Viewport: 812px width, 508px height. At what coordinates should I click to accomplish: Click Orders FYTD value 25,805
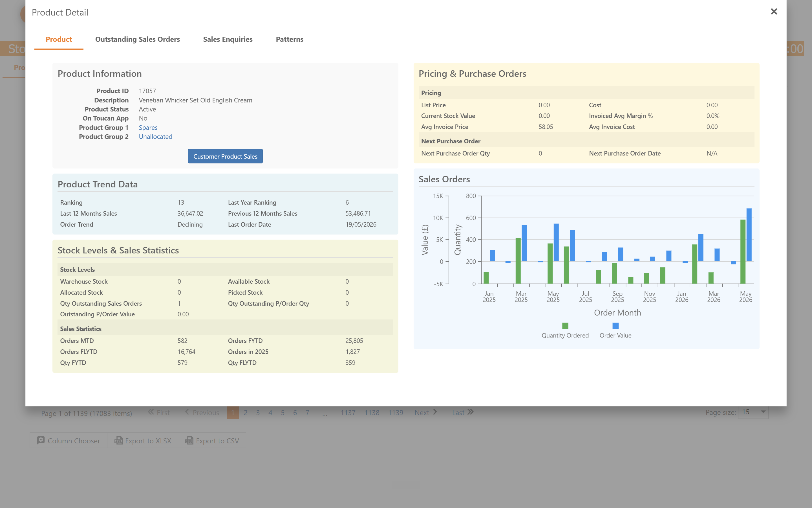click(354, 341)
